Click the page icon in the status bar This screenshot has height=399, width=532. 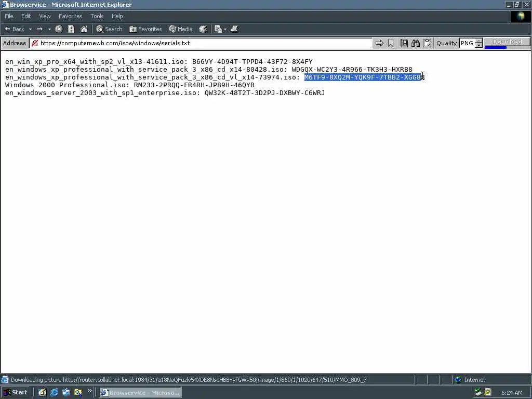coord(5,380)
